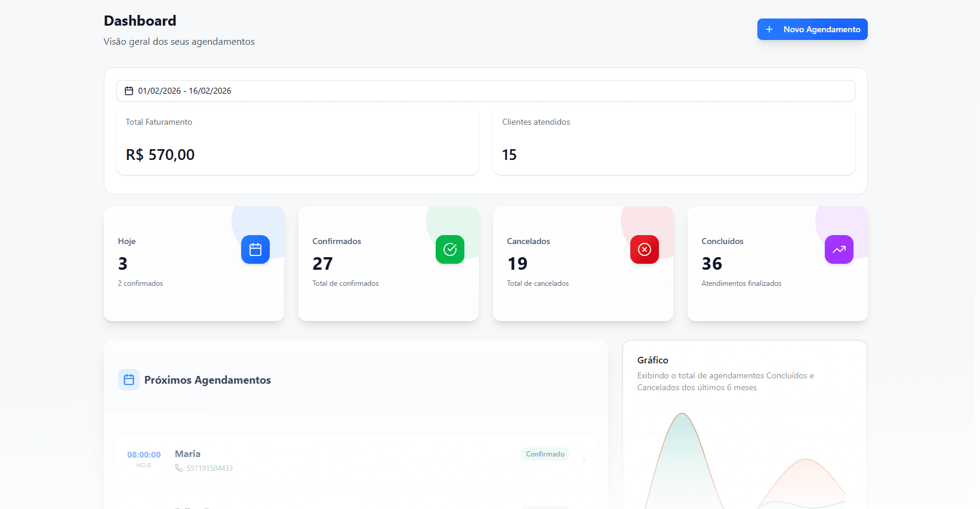980x509 pixels.
Task: Click the purple trending icon for Concluídos
Action: [x=839, y=249]
